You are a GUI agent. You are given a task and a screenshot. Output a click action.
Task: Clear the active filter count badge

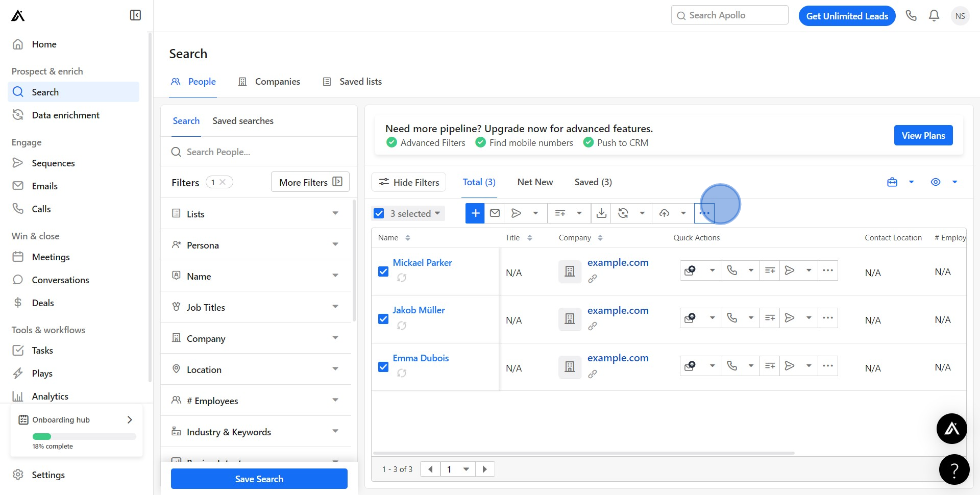tap(223, 182)
